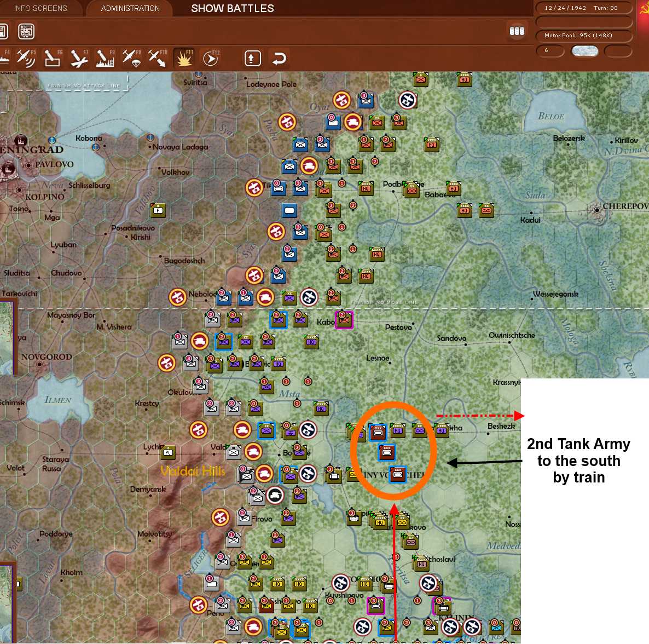Click the Molvotitsy town label

coord(154,534)
